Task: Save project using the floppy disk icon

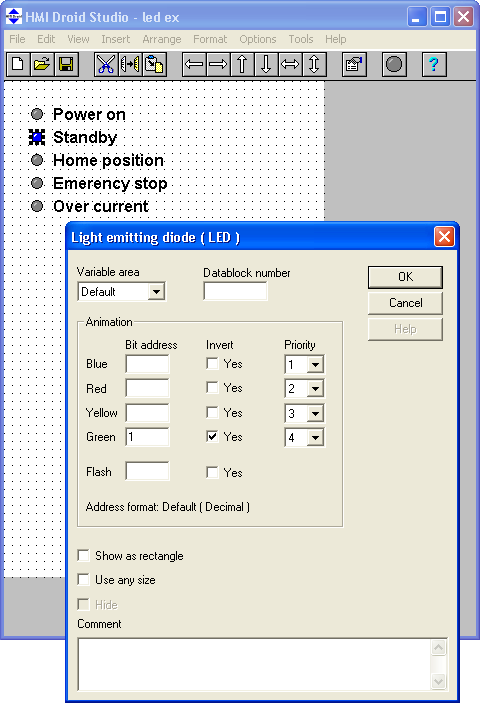Action: 66,64
